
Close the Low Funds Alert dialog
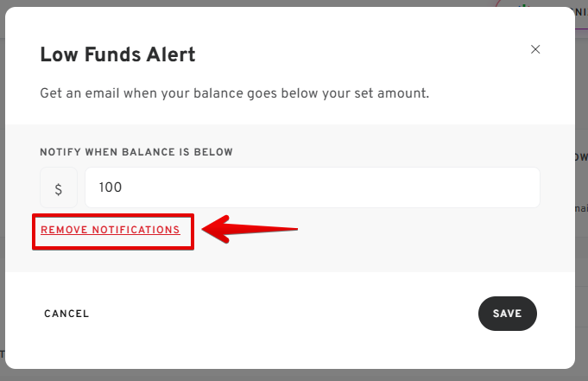click(535, 49)
